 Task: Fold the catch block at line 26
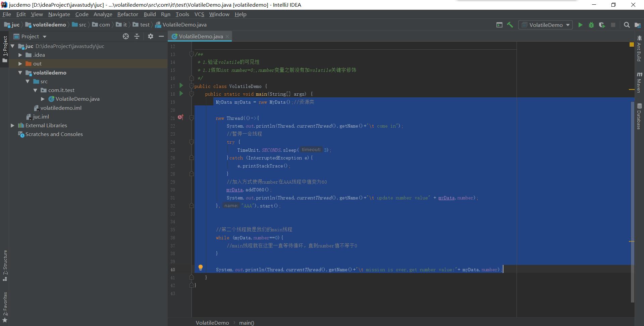click(192, 158)
